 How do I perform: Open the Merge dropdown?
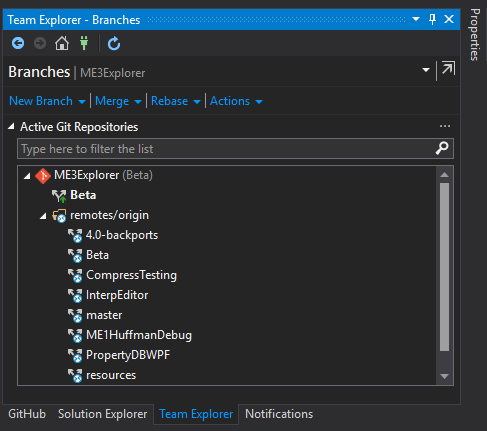point(118,101)
